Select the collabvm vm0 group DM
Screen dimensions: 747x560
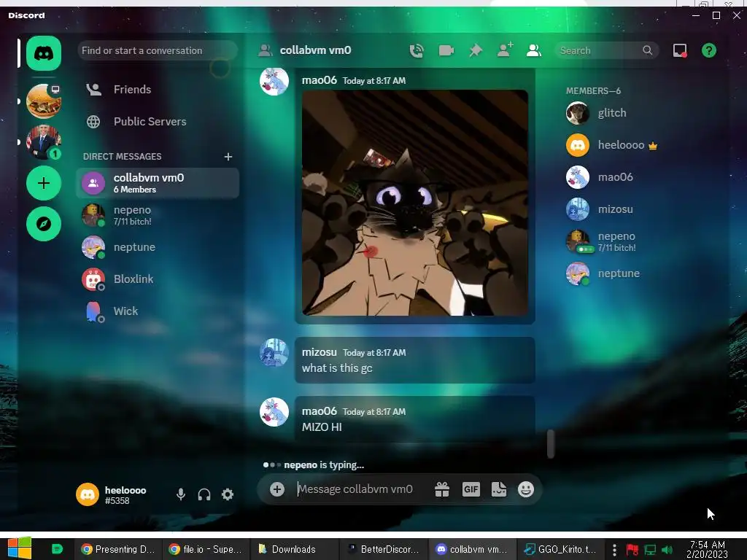pos(158,183)
